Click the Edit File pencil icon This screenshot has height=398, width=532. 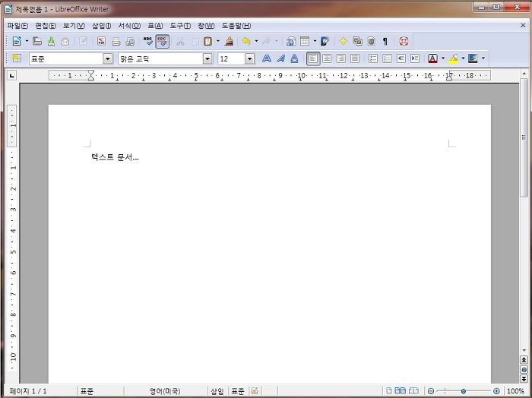point(83,41)
